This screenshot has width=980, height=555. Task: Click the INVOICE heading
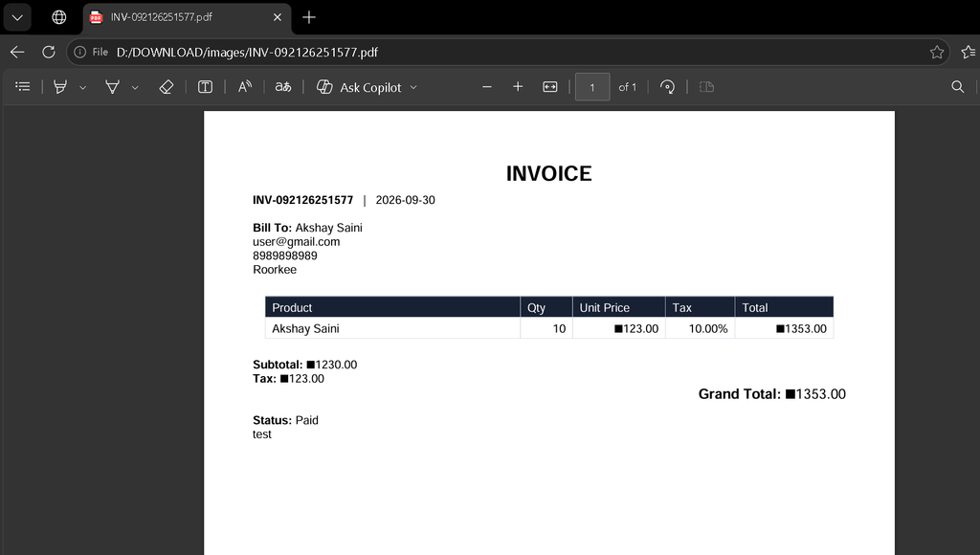pos(548,174)
